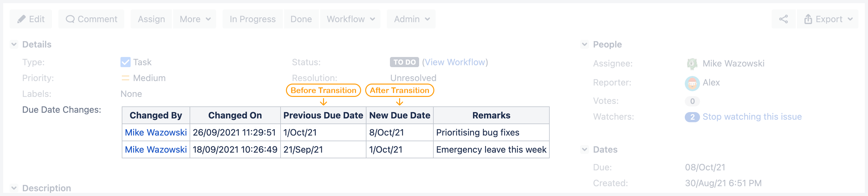Screen dimensions: 868x196
Task: Select the In Progress transition
Action: tap(252, 19)
